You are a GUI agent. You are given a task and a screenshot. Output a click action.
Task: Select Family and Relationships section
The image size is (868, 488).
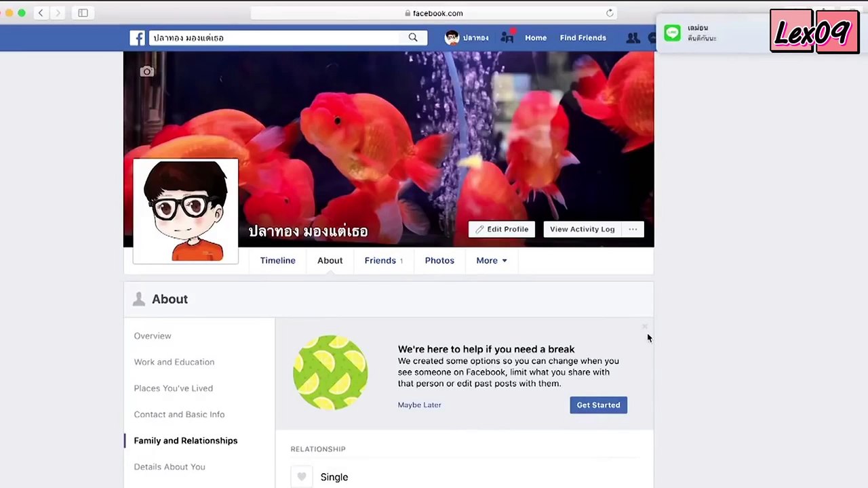(x=186, y=441)
